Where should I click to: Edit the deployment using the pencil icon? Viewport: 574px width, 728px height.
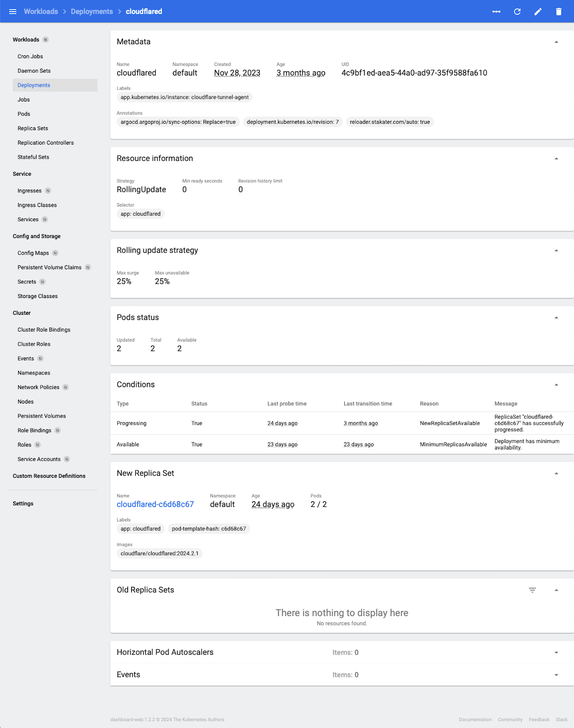(x=538, y=11)
